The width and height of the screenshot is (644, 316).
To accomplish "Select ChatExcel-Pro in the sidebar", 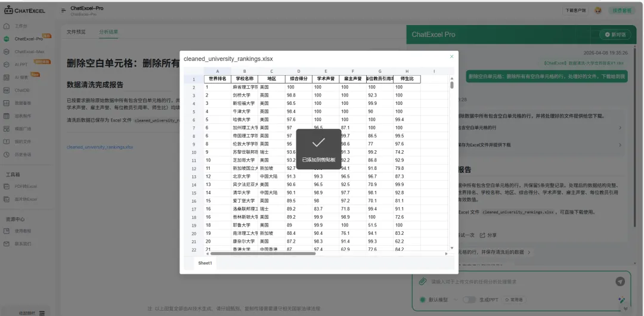I will (x=29, y=39).
